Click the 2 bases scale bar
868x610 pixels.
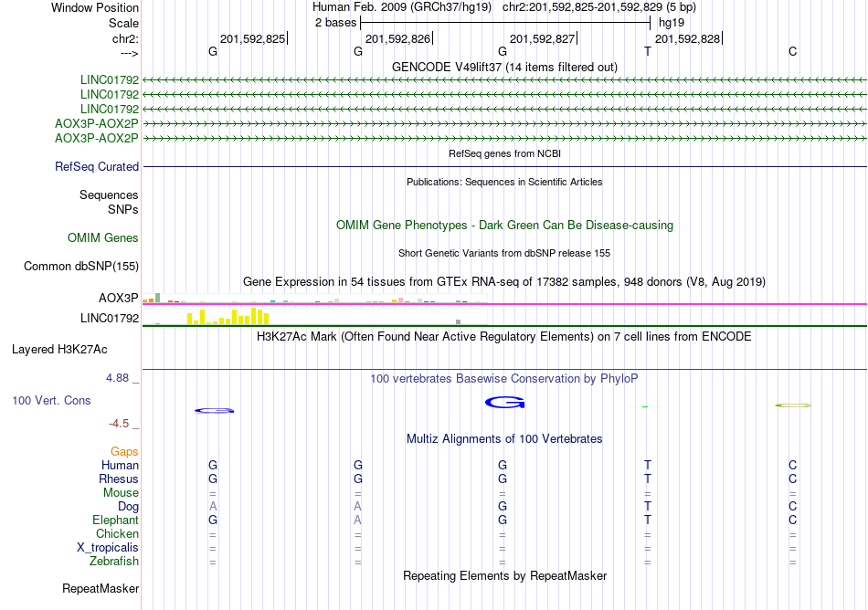505,23
